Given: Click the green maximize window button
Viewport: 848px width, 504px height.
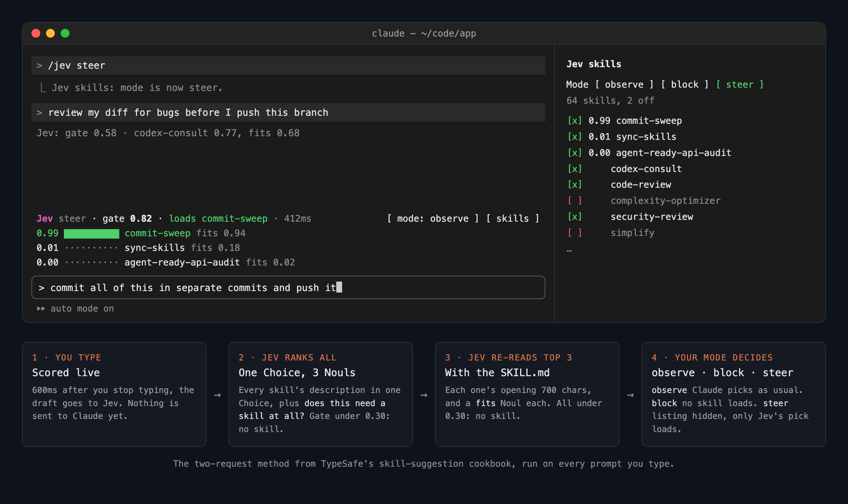Looking at the screenshot, I should coord(65,34).
